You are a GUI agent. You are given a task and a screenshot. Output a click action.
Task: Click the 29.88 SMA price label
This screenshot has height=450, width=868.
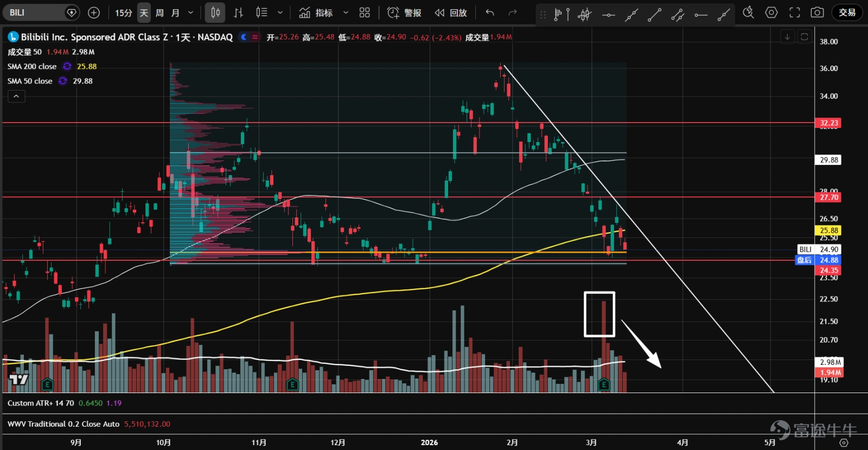(829, 160)
